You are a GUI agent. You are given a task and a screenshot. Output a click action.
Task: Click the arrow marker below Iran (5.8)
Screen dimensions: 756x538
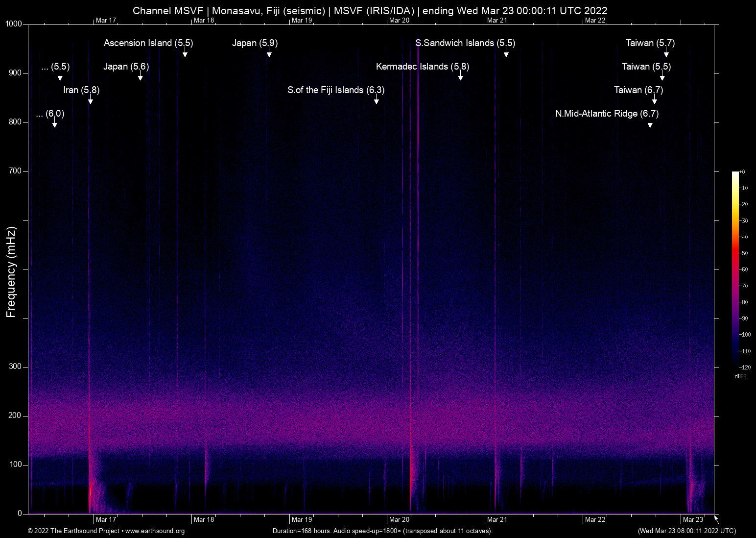90,100
